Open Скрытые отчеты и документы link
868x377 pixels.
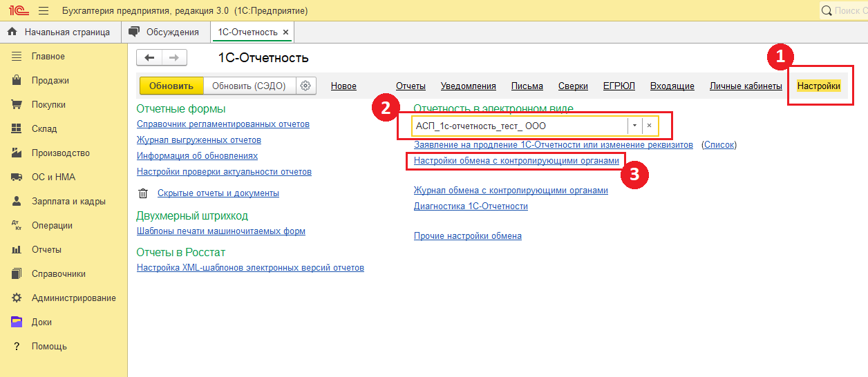[218, 193]
